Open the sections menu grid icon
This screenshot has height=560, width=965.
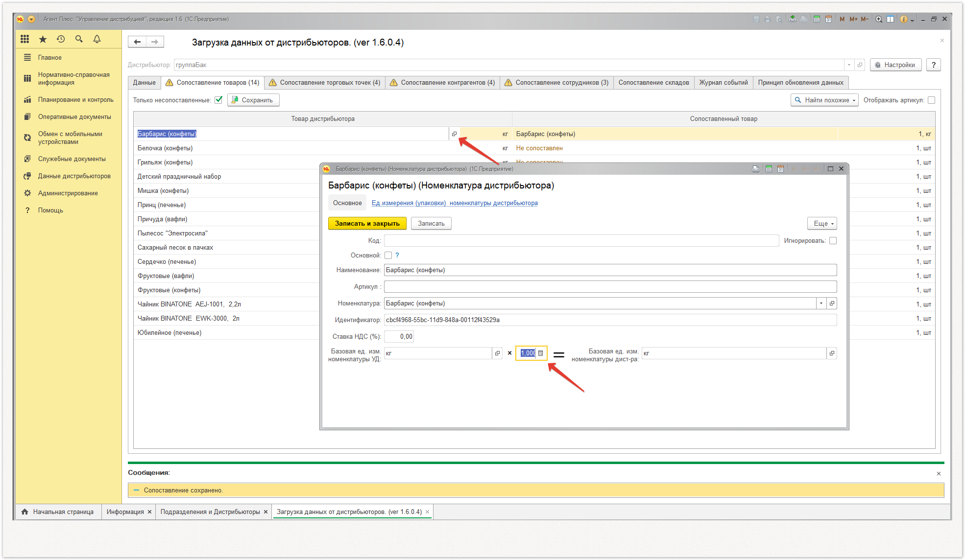click(25, 39)
